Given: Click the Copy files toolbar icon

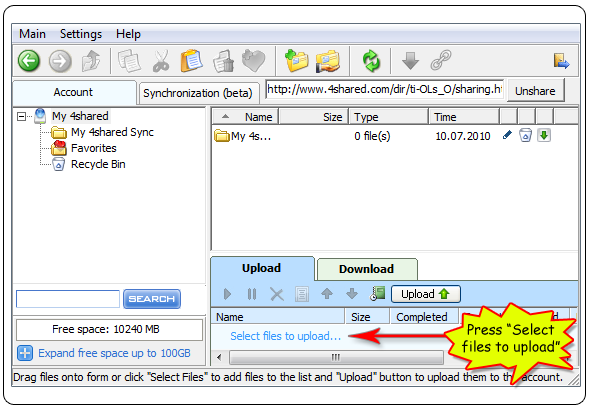Looking at the screenshot, I should coord(129,61).
